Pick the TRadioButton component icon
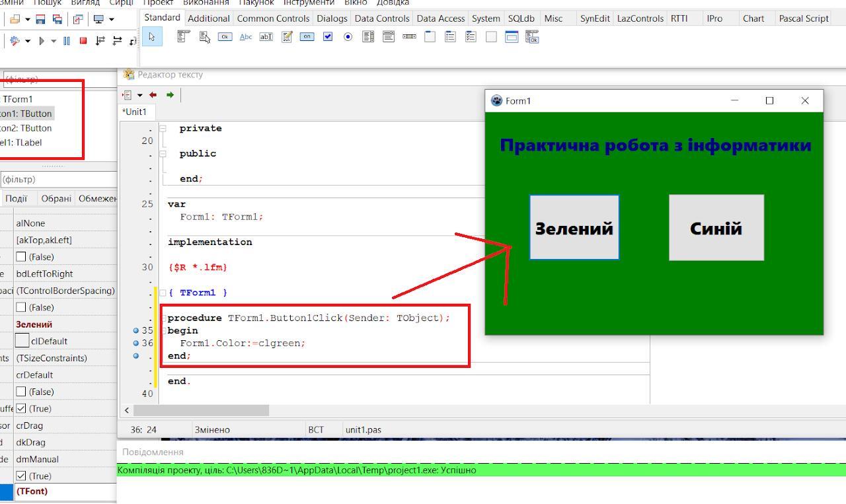 pos(348,37)
